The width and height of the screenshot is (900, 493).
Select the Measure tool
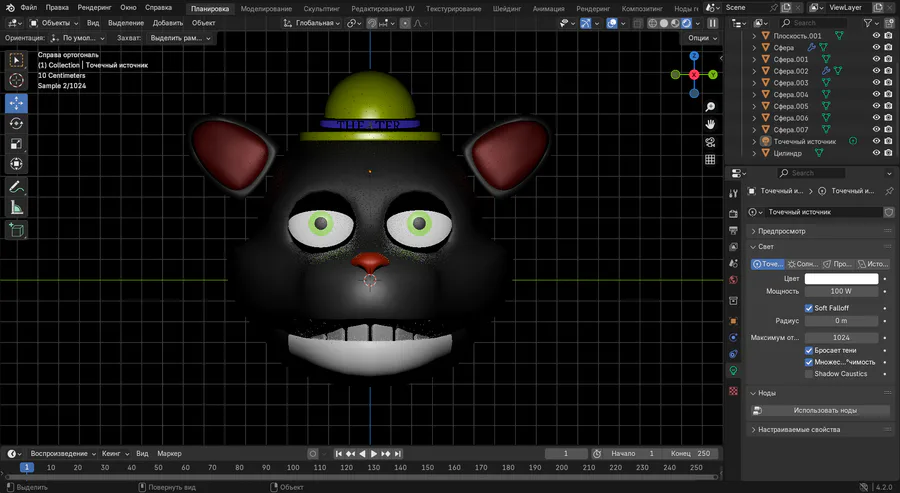(x=16, y=207)
